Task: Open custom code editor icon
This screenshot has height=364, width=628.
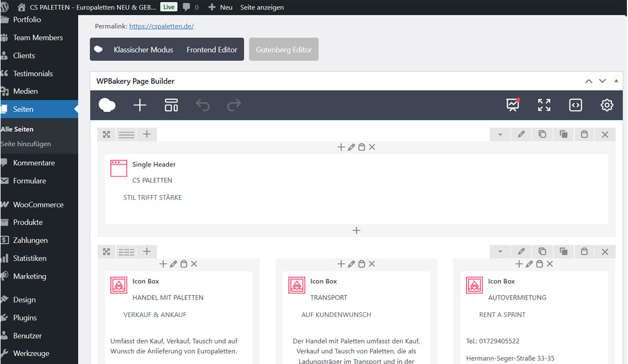Action: click(575, 105)
